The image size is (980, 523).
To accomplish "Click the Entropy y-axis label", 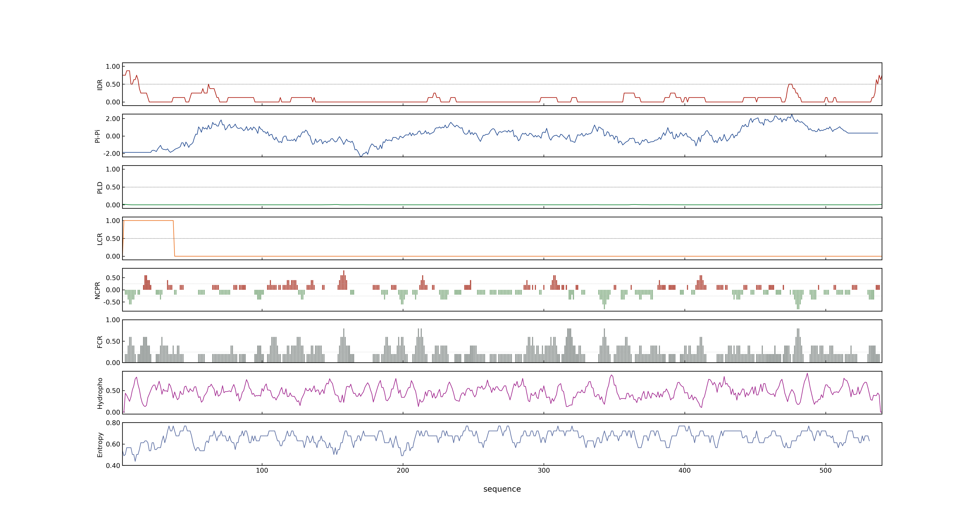I will [x=100, y=444].
